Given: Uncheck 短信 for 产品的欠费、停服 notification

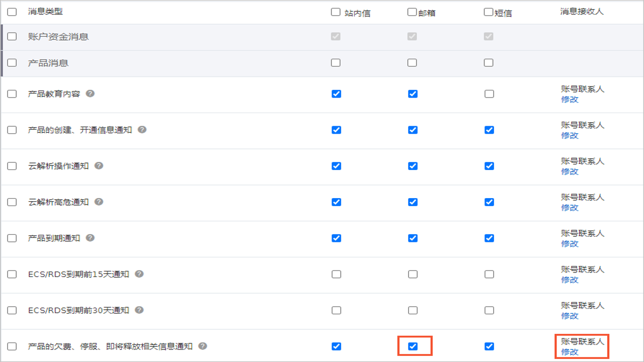Looking at the screenshot, I should [489, 346].
